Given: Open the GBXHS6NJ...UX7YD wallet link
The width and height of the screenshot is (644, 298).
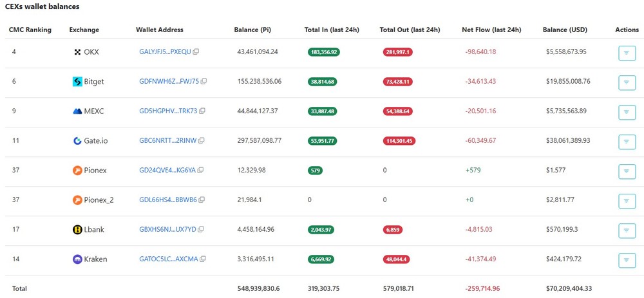Looking at the screenshot, I should pos(167,229).
